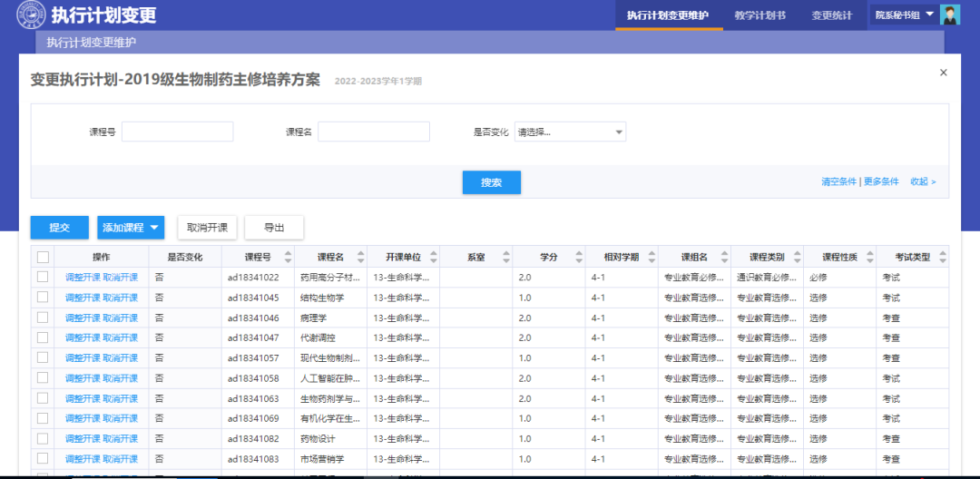
Task: Open the 变更统计 tab
Action: pyautogui.click(x=831, y=15)
